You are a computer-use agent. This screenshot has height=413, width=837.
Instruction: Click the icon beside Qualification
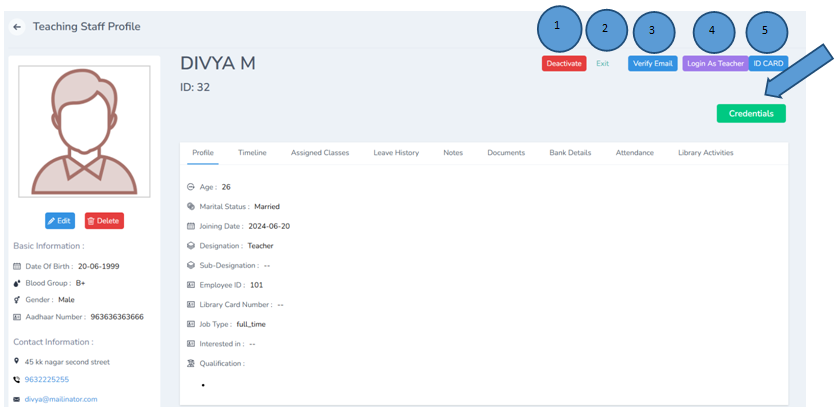click(191, 363)
